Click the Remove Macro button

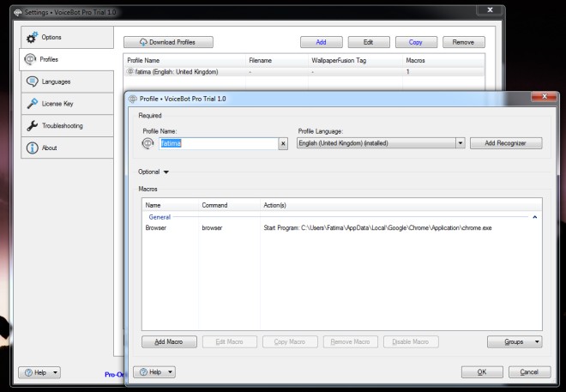(x=351, y=341)
